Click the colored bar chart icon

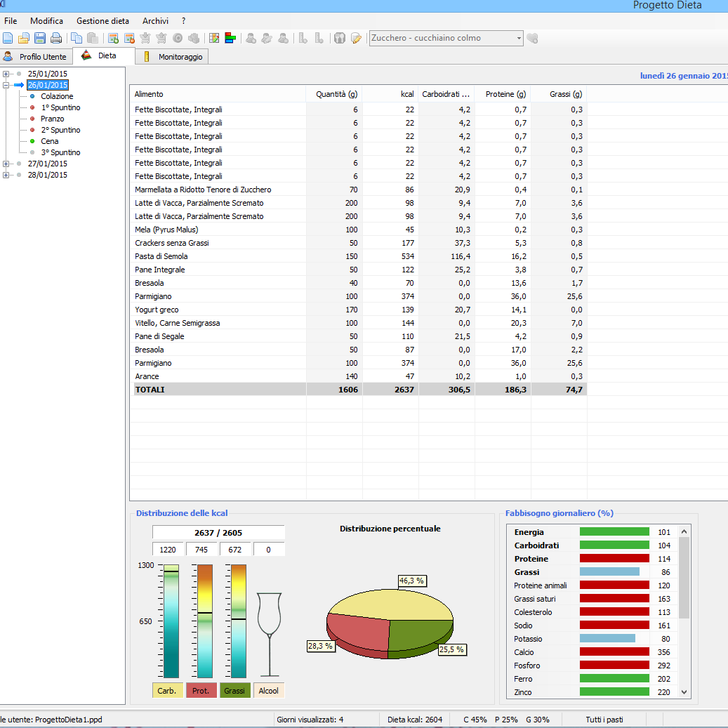230,38
